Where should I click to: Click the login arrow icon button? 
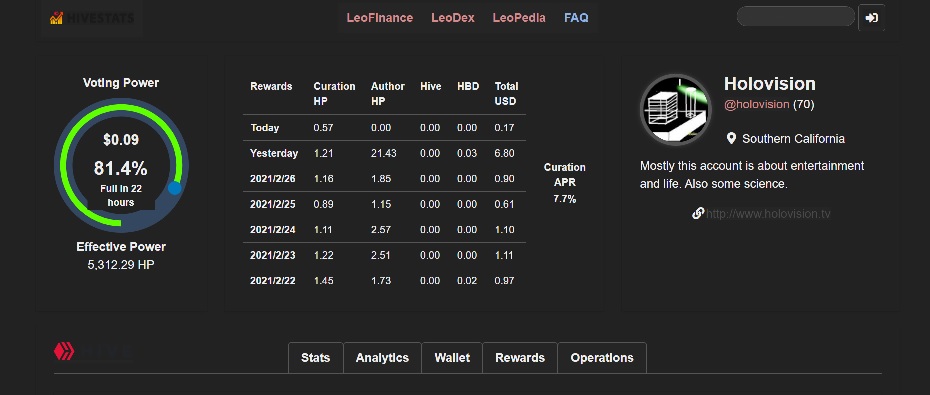tap(871, 18)
